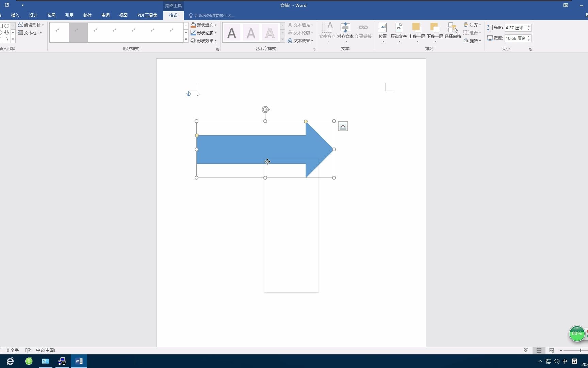Switch to the 引用 (References) tab
This screenshot has width=588, height=368.
69,15
